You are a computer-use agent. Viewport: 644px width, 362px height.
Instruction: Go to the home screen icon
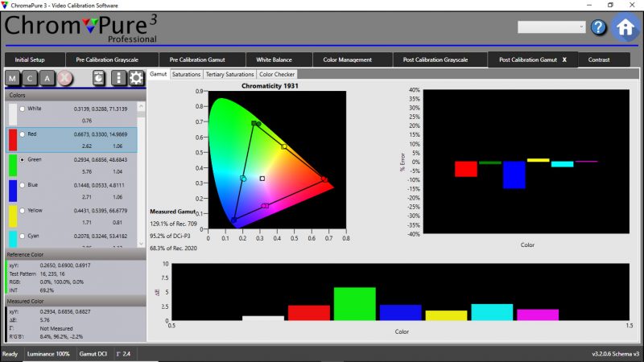click(x=625, y=27)
